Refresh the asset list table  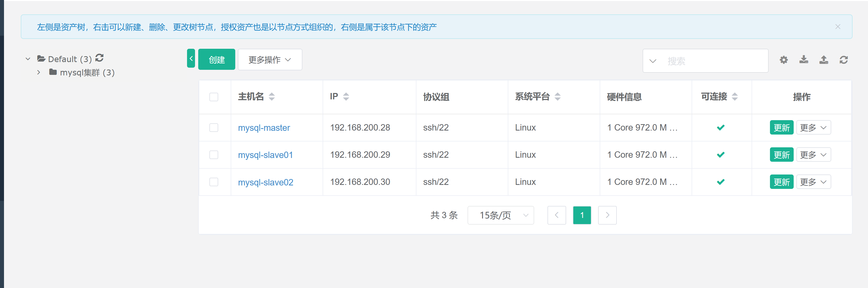pyautogui.click(x=843, y=60)
